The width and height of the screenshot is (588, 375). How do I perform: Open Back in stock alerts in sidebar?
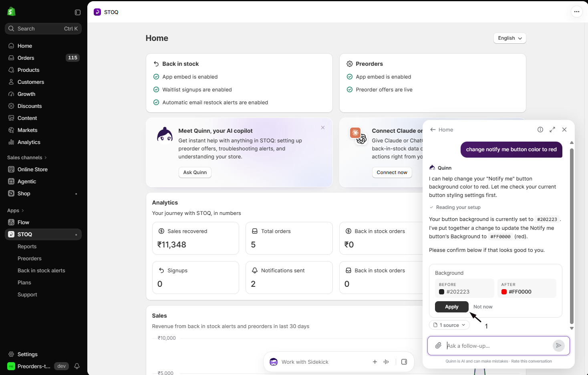pyautogui.click(x=41, y=271)
